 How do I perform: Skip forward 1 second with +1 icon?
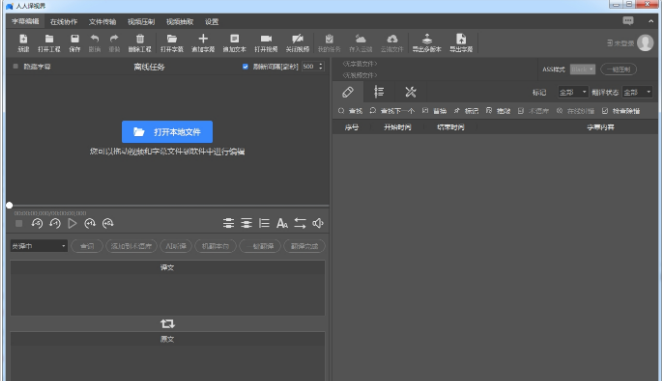[x=90, y=223]
